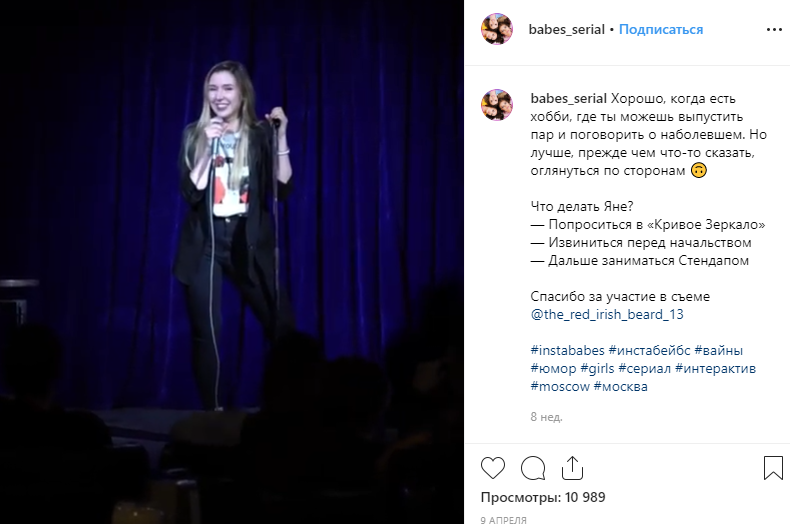The image size is (790, 524).
Task: Open babes_serial profile picture in header
Action: [x=497, y=29]
